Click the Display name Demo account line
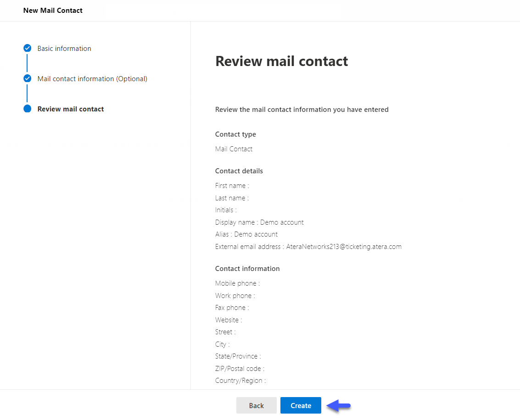Screen dimensions: 520x420 point(259,222)
